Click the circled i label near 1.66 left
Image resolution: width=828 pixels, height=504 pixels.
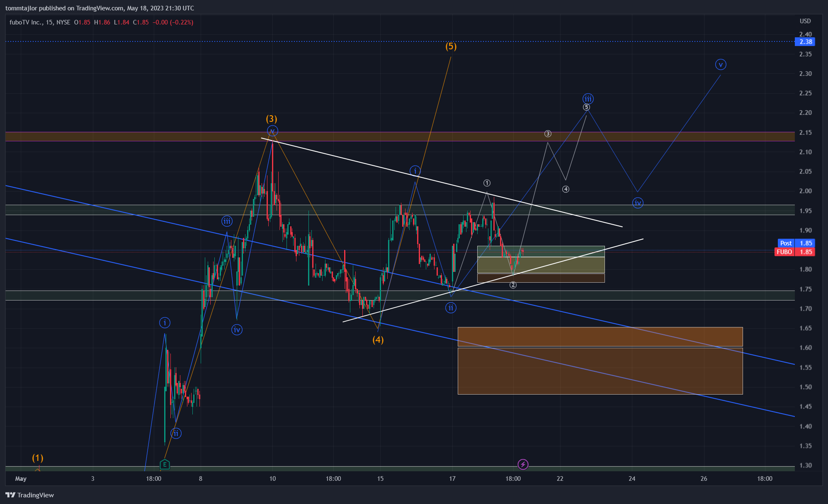(x=165, y=322)
